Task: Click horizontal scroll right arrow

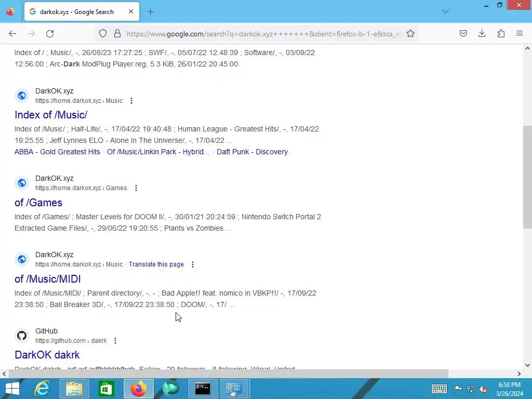Action: (519, 374)
